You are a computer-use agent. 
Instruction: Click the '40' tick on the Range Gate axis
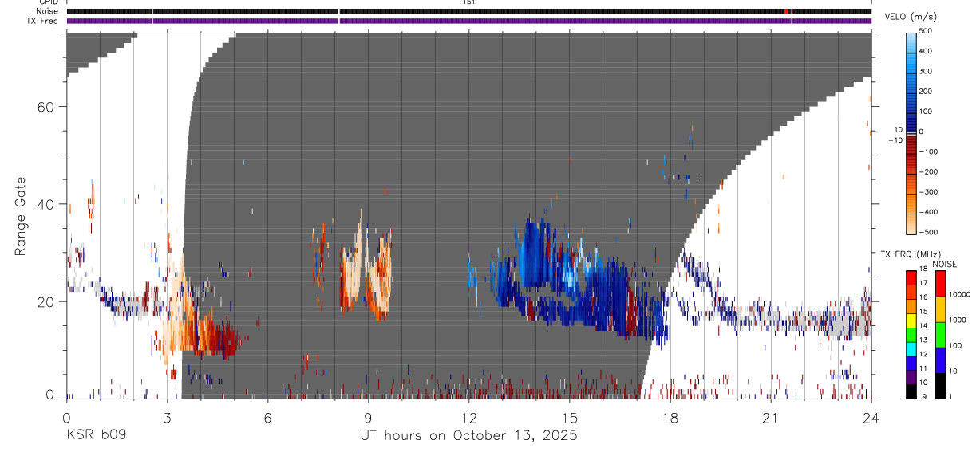pos(46,204)
